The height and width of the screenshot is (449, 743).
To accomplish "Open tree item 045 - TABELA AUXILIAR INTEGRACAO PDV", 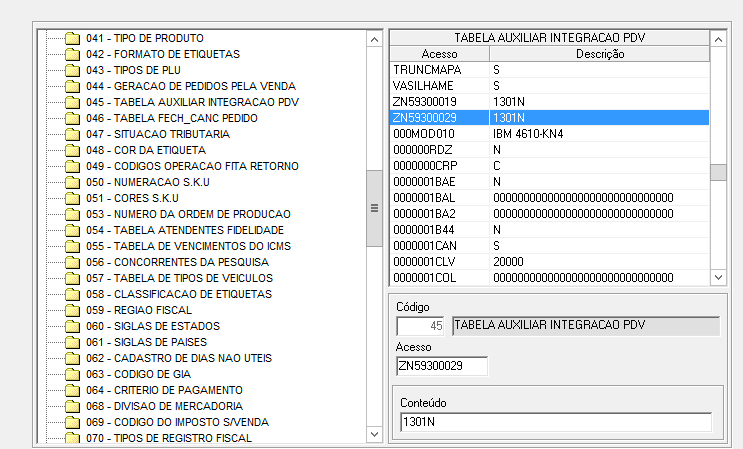I will tap(192, 102).
